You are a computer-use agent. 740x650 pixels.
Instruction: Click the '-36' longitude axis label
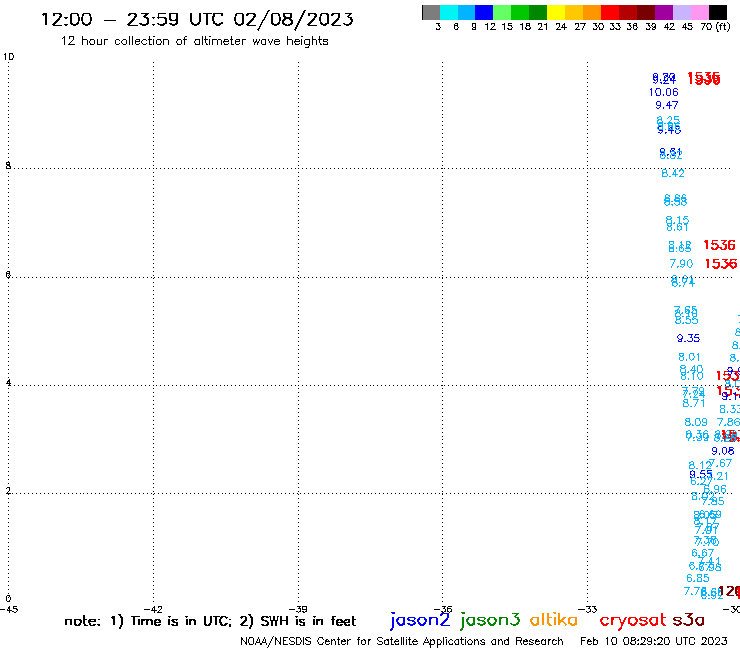tap(443, 609)
